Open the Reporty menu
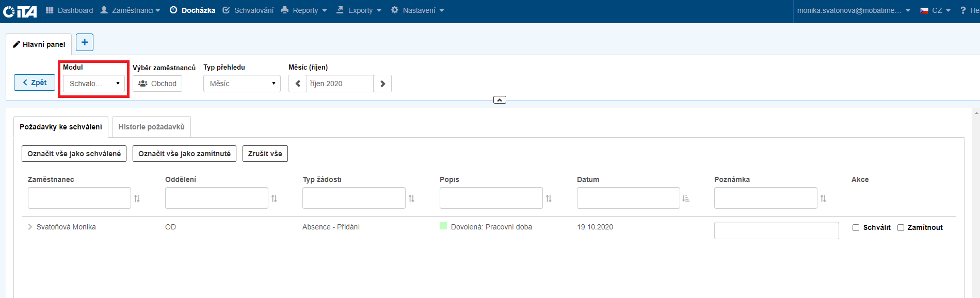This screenshot has width=980, height=298. coord(304,10)
